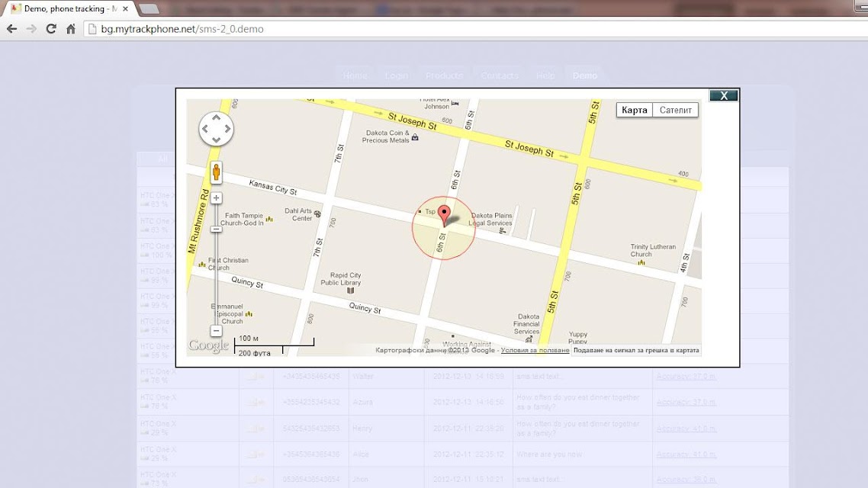Open the Help menu item
The width and height of the screenshot is (868, 488).
coord(545,75)
